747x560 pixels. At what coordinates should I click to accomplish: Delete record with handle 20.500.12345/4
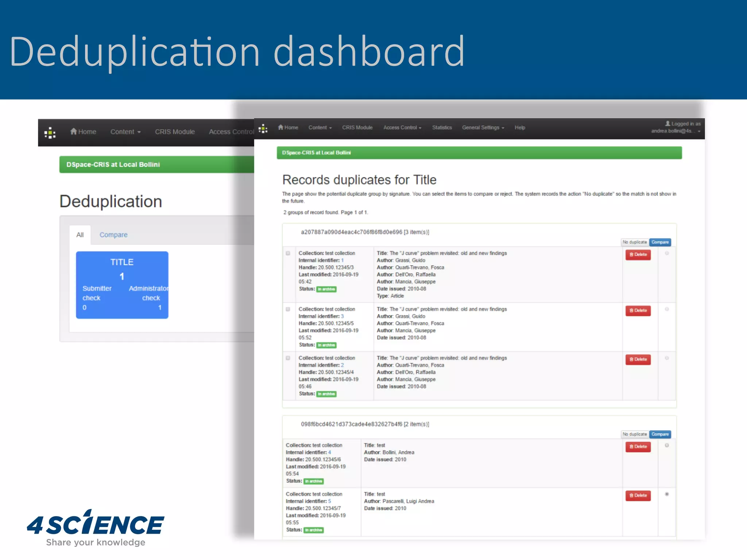[638, 359]
